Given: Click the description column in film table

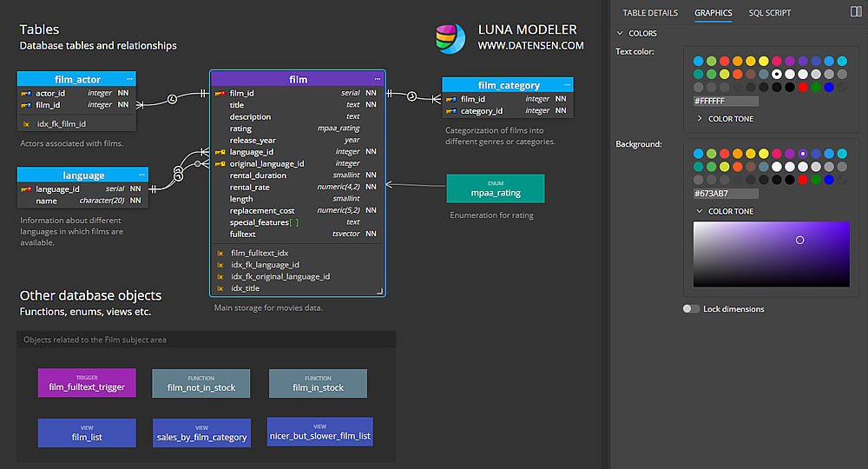Looking at the screenshot, I should (x=298, y=117).
